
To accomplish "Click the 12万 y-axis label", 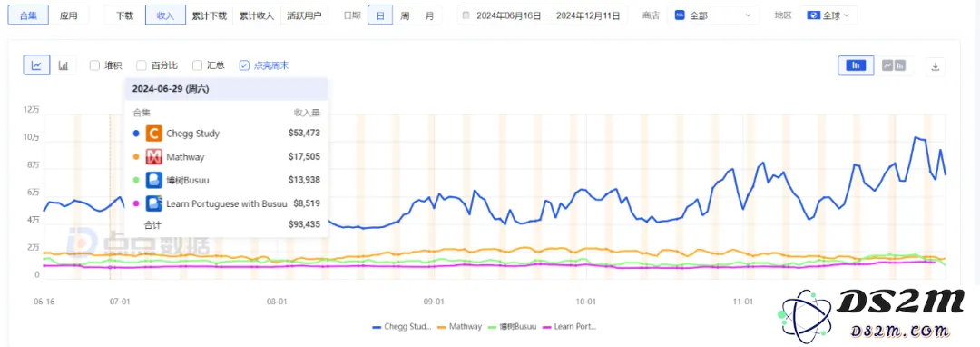I will pos(31,109).
